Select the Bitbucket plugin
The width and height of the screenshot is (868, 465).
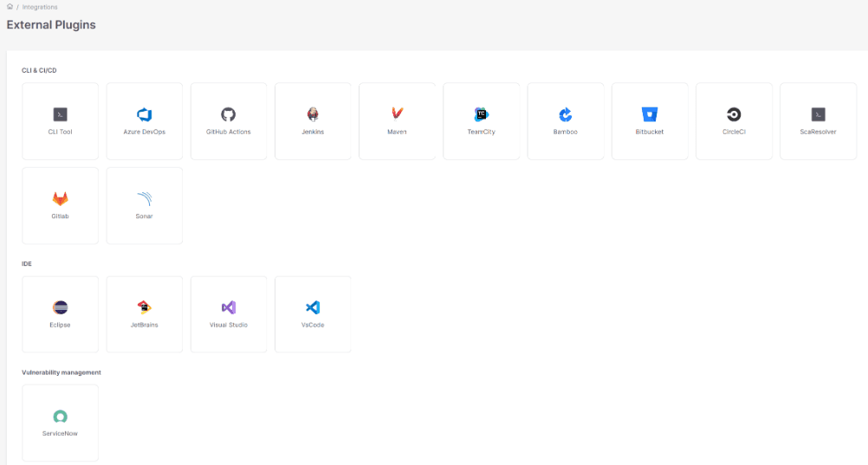coord(650,121)
